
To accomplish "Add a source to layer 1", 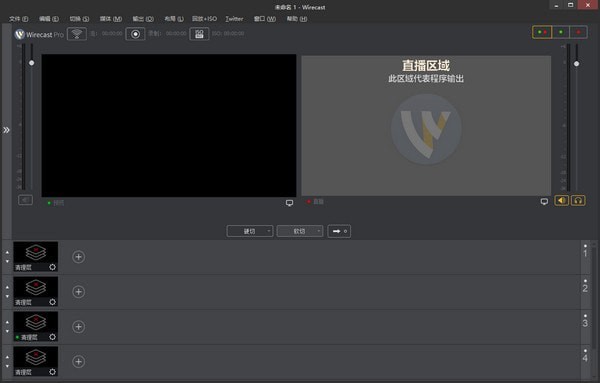I will [78, 257].
